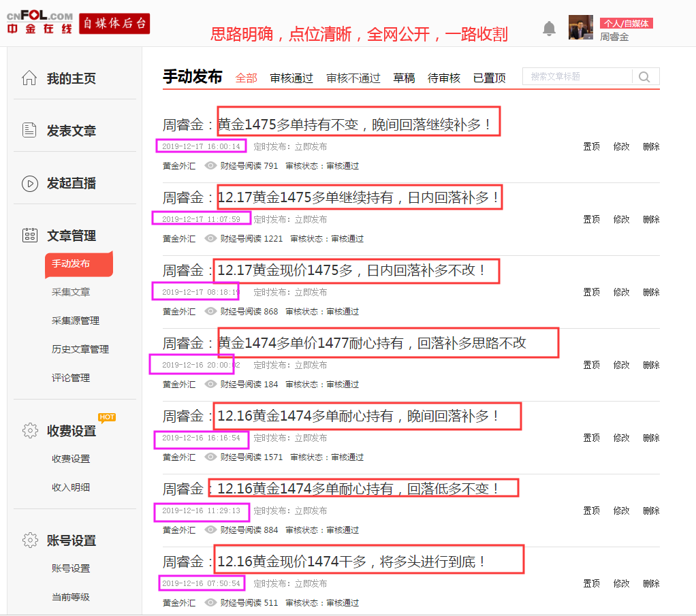Screen dimensions: 696x616
Task: Click eye icon in the 884 reads row
Action: [x=210, y=530]
